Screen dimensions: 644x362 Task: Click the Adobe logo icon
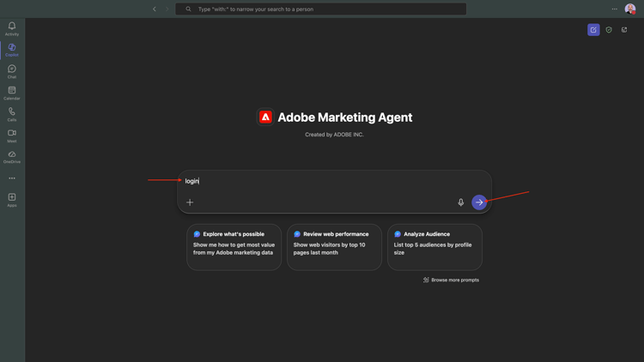pyautogui.click(x=265, y=118)
